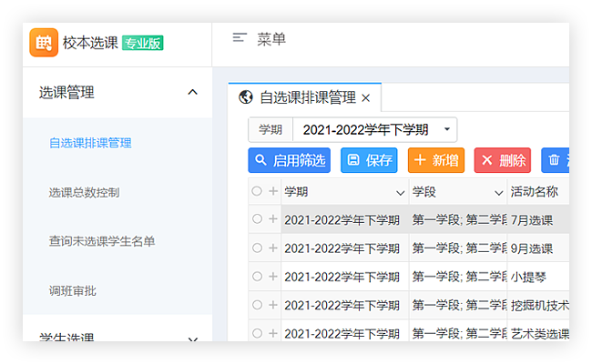Expand row plus icon for 小提琴
This screenshot has width=592, height=364.
click(x=272, y=276)
